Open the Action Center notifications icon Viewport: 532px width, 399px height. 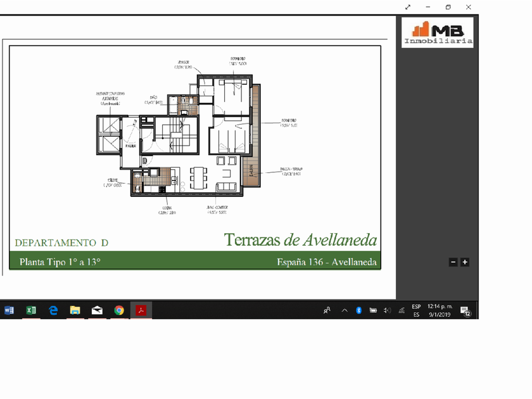(465, 310)
